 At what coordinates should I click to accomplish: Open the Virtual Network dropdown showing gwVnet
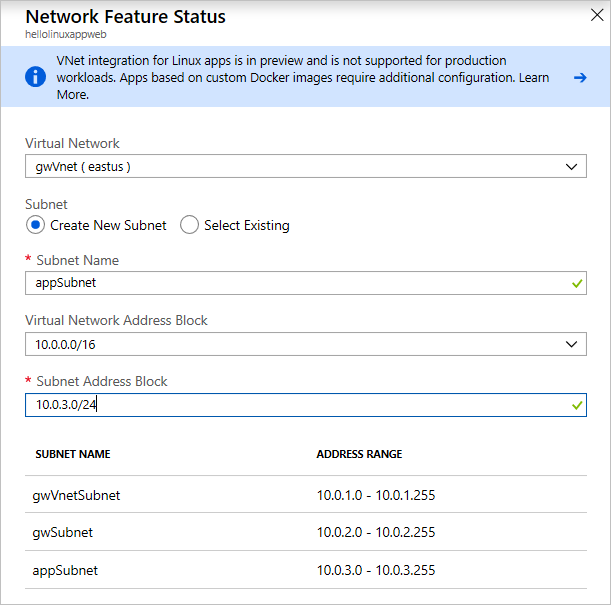pyautogui.click(x=306, y=166)
